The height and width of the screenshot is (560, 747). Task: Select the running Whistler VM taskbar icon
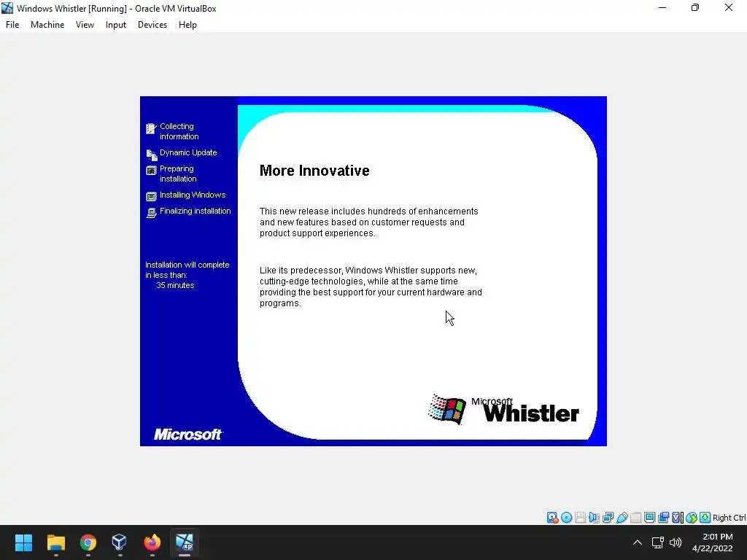[x=185, y=542]
